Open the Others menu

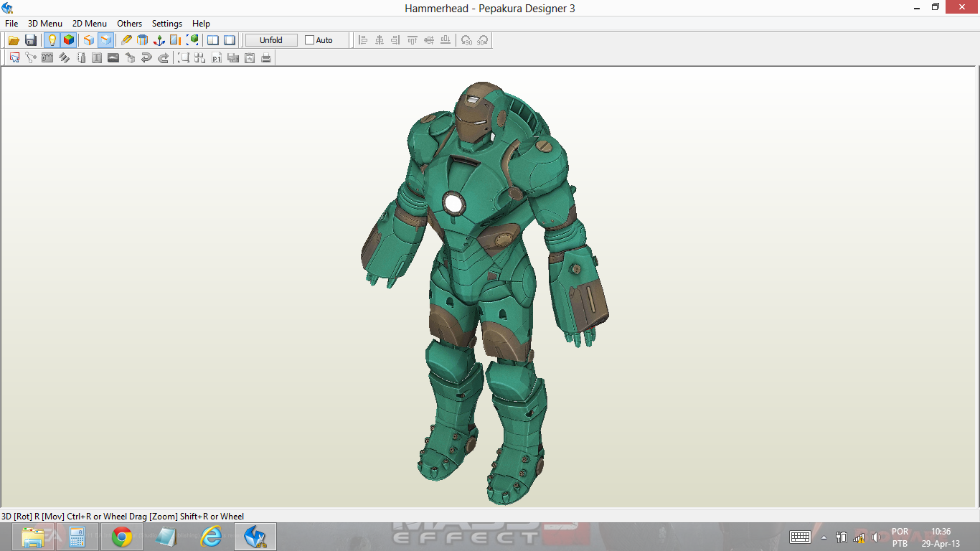[130, 23]
